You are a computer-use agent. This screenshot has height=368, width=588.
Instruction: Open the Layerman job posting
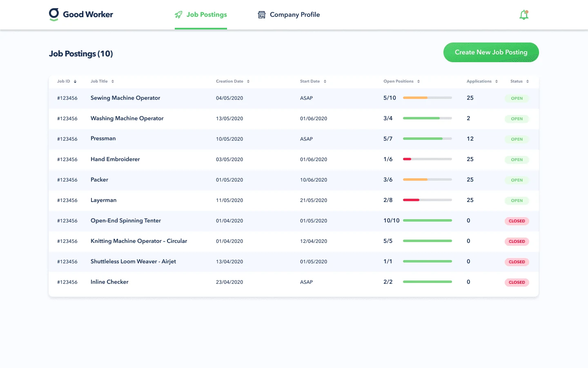coord(104,200)
